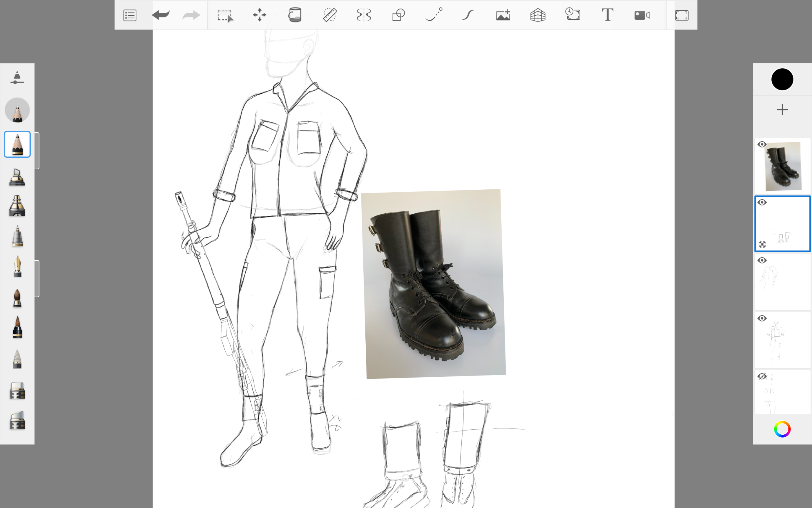This screenshot has height=508, width=812.
Task: Open brush library at palette top
Action: [x=17, y=78]
